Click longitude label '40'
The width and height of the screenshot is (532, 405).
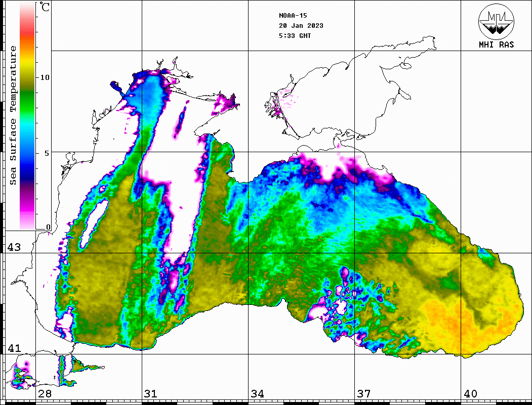point(470,394)
